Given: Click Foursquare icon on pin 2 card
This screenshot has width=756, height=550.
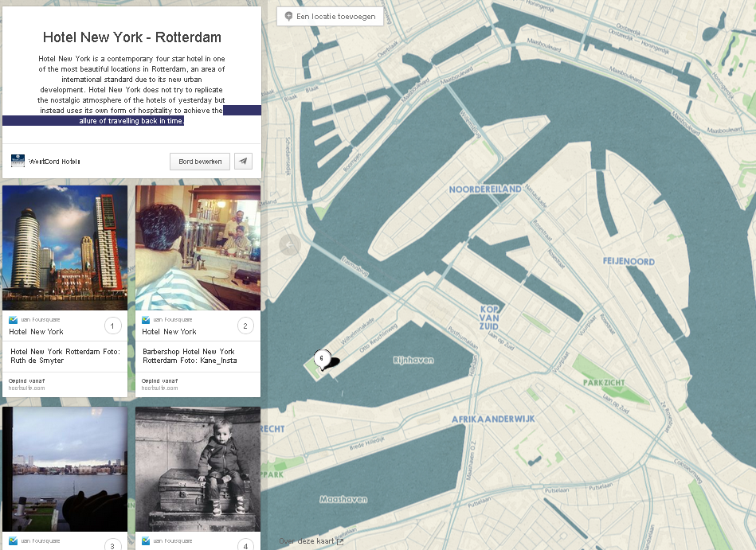Looking at the screenshot, I should (x=146, y=320).
